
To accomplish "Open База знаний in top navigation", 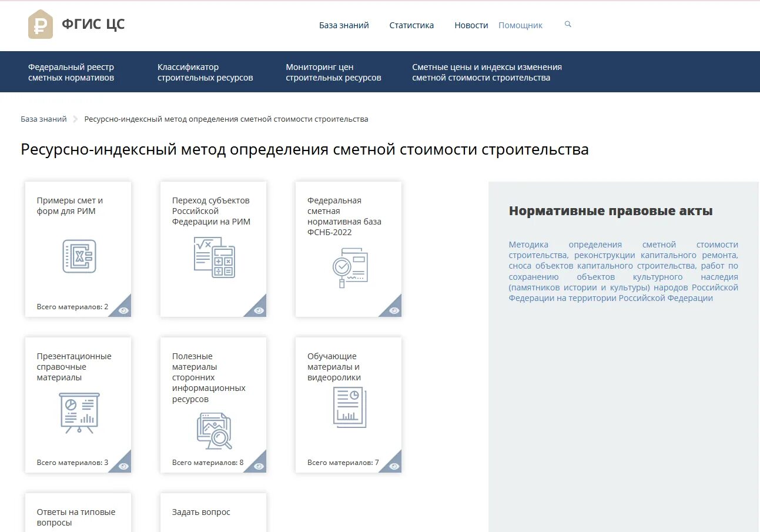I will click(344, 25).
